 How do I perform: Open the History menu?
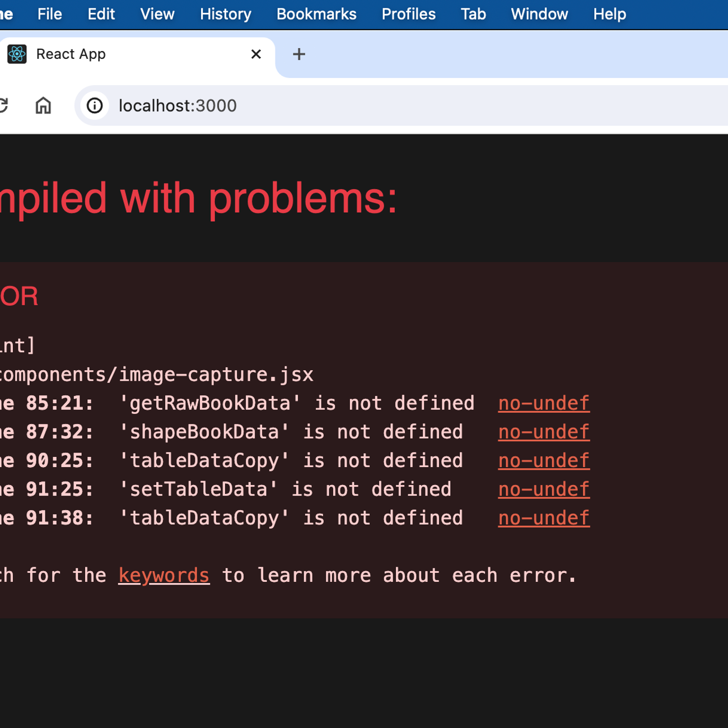226,14
